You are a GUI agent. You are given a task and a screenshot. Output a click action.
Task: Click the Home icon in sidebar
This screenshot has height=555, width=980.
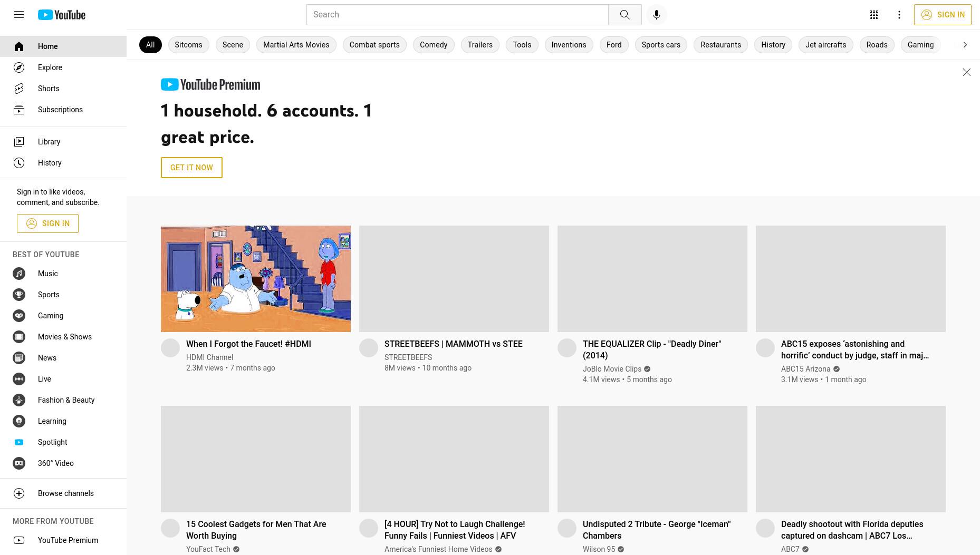point(19,46)
